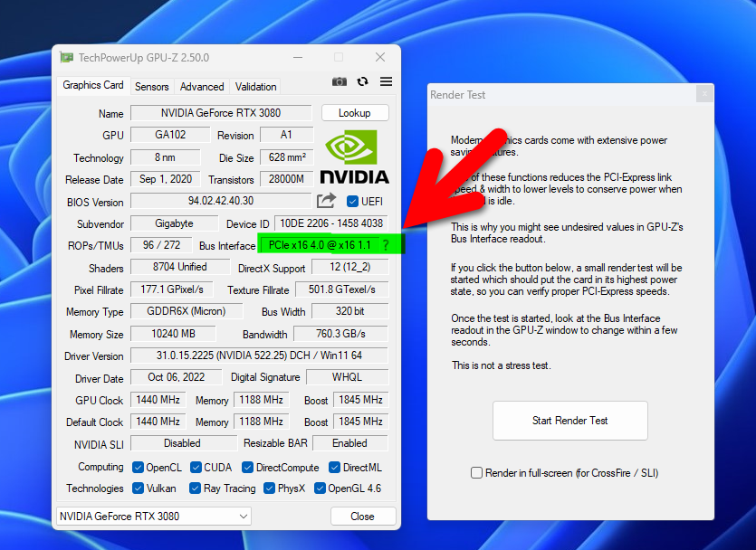Click the Default Clock row Memory 1188 MHz
Screen dimensions: 756x550
[262, 422]
